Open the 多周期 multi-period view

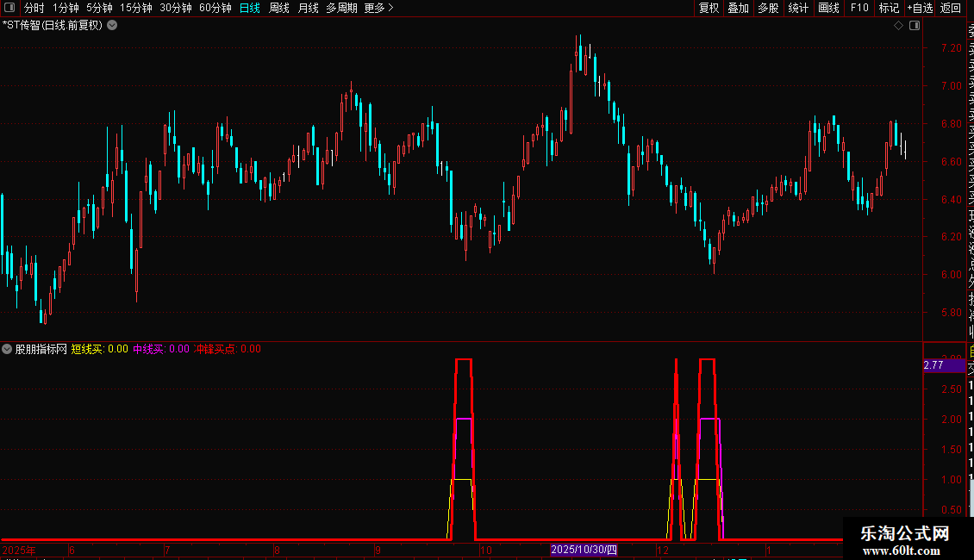click(x=341, y=8)
